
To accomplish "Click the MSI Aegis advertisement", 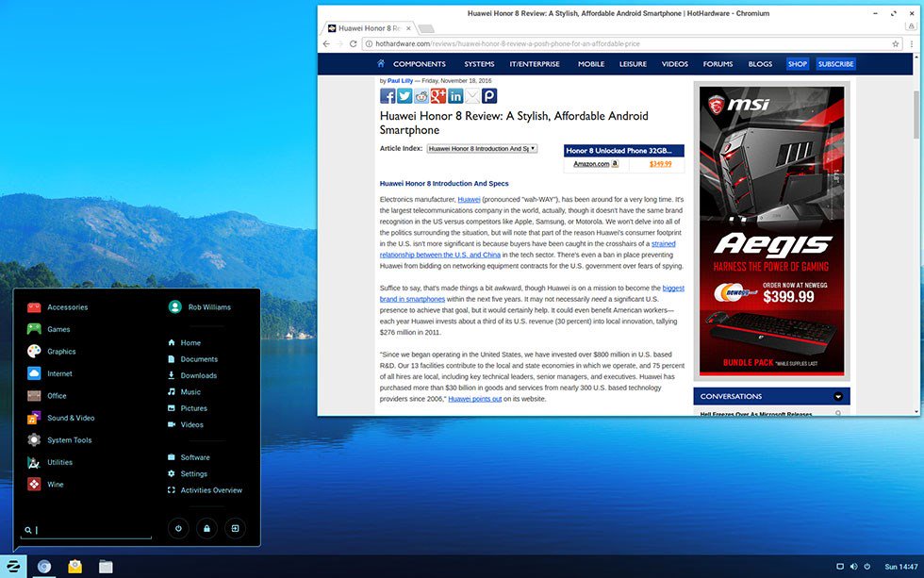I will [x=771, y=231].
